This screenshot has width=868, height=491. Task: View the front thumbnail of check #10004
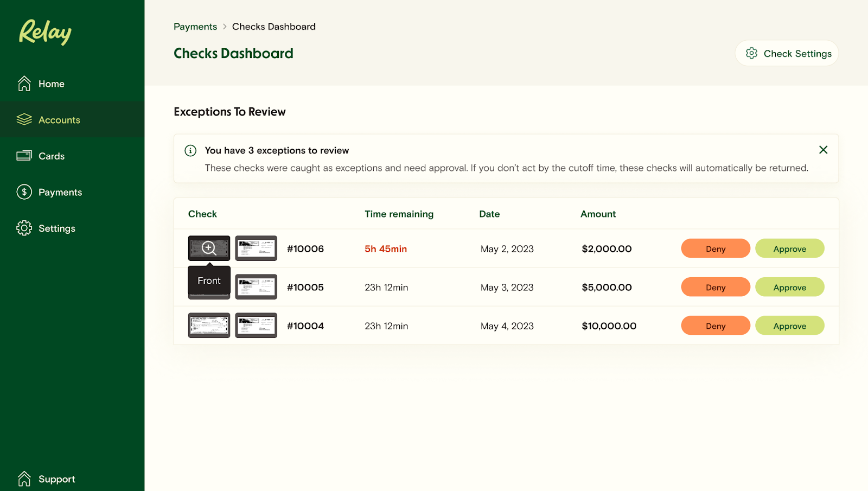209,326
